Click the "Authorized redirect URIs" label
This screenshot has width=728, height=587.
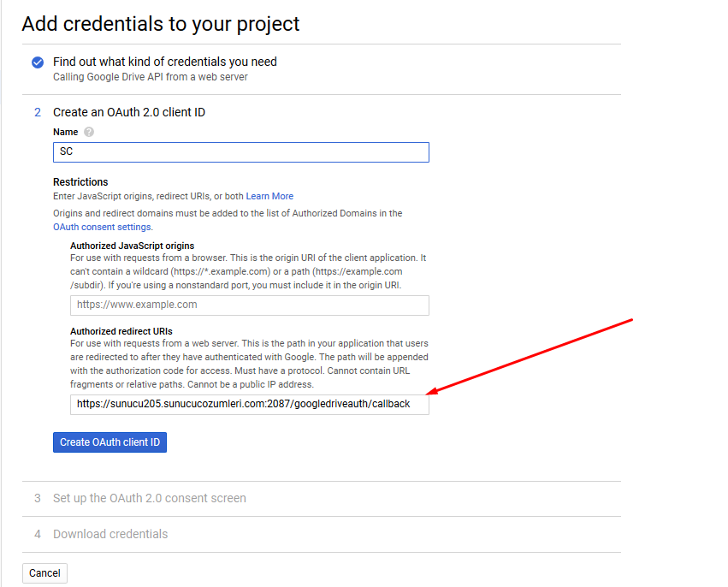(x=121, y=331)
